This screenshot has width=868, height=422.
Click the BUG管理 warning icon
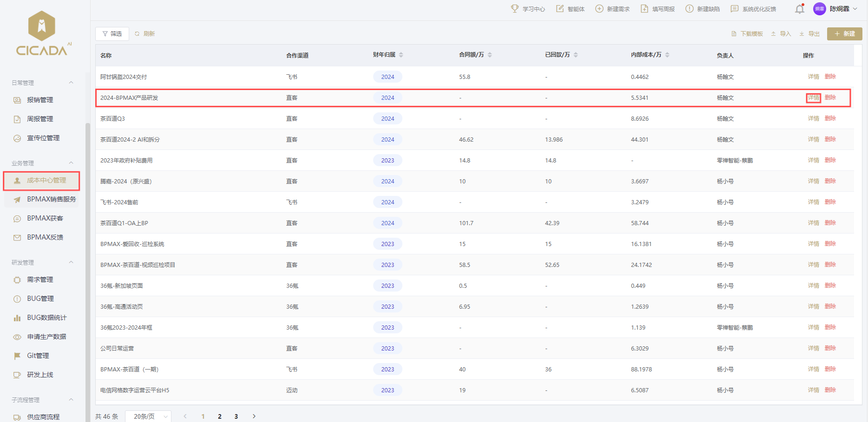tap(17, 299)
